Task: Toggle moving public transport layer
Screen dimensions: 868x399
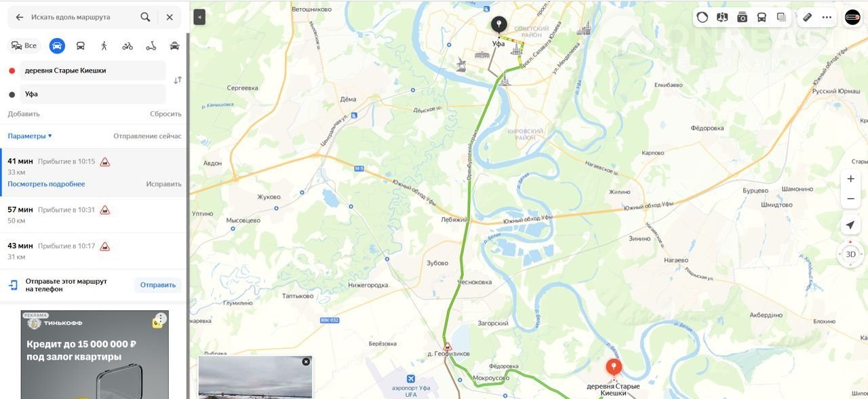Action: 762,18
